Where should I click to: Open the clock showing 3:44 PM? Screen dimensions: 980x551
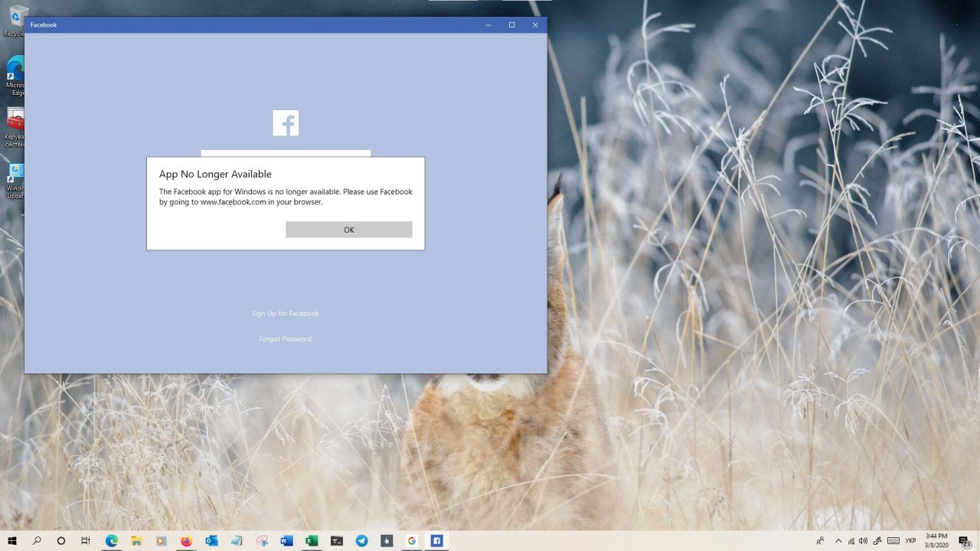pyautogui.click(x=936, y=540)
